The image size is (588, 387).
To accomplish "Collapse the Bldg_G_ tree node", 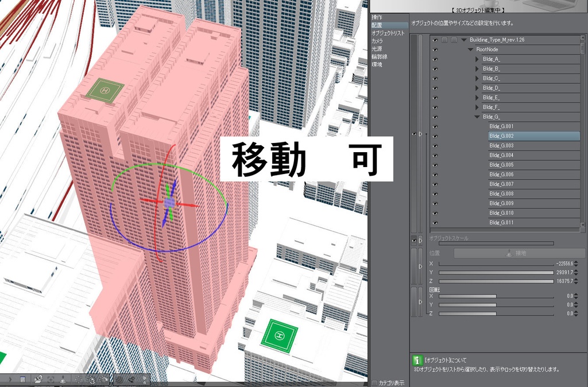I will [x=476, y=117].
